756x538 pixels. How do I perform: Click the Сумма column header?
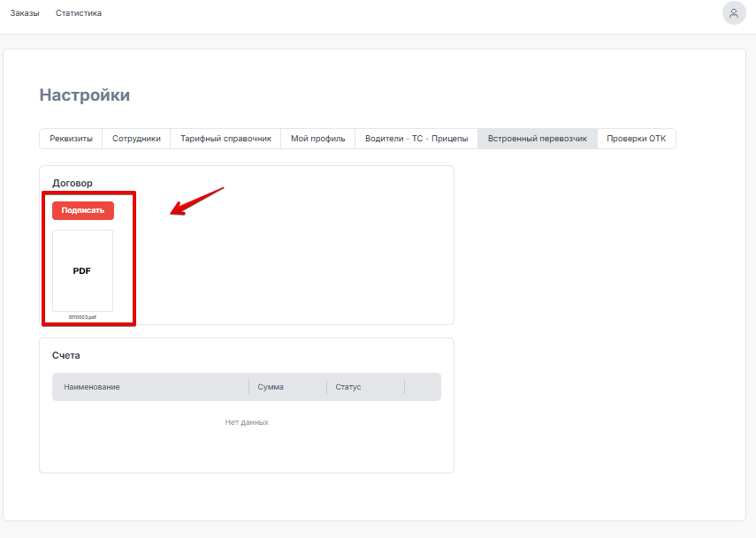coord(271,387)
